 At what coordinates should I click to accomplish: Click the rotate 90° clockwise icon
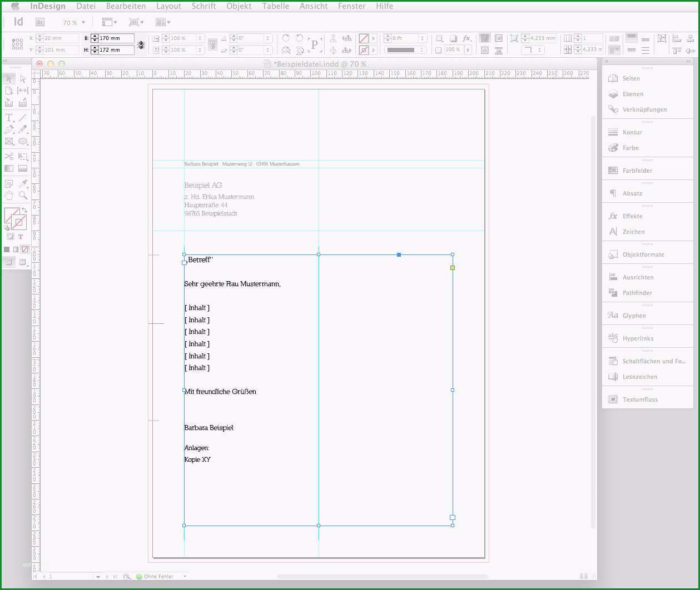coord(286,38)
